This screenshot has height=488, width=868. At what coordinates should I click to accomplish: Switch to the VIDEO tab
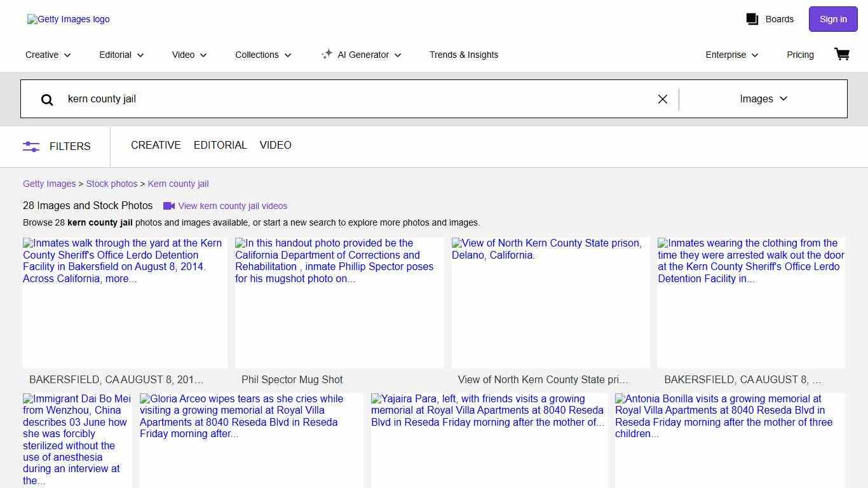pos(275,146)
